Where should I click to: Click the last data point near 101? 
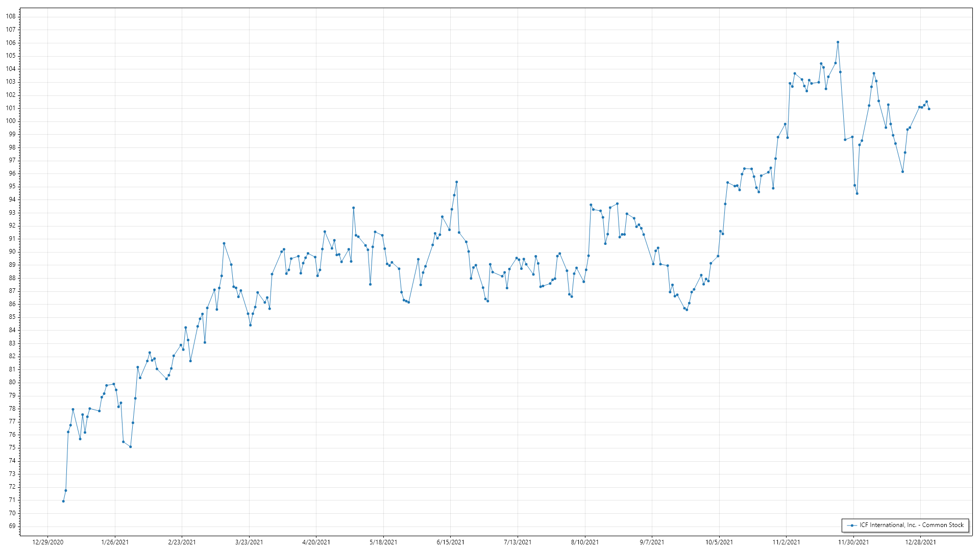[929, 109]
